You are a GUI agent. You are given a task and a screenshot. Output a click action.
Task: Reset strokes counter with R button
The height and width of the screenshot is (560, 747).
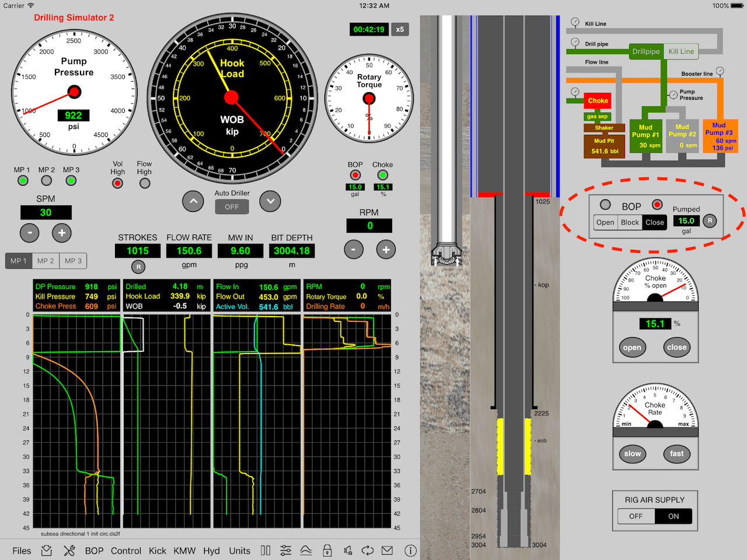tap(138, 267)
